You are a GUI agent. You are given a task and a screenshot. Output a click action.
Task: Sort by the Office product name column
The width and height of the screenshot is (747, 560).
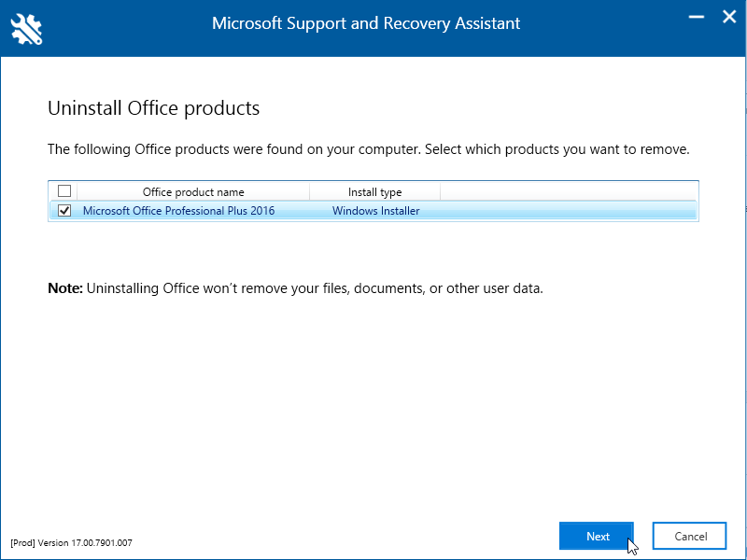pos(193,192)
